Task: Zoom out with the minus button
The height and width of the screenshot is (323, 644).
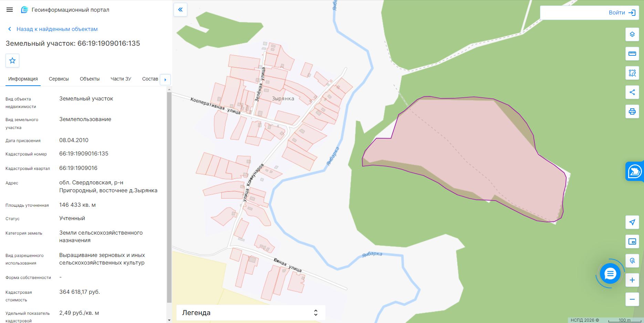Action: (x=632, y=299)
